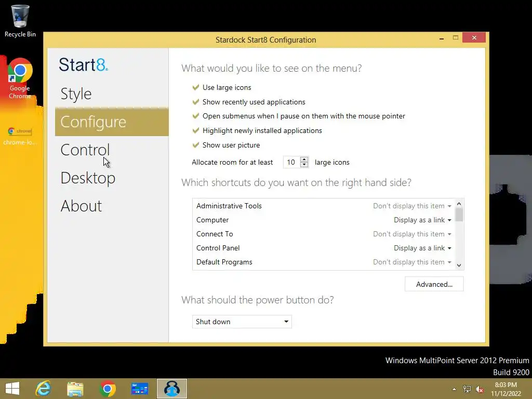Click the Advanced... button
This screenshot has height=399, width=532.
434,284
